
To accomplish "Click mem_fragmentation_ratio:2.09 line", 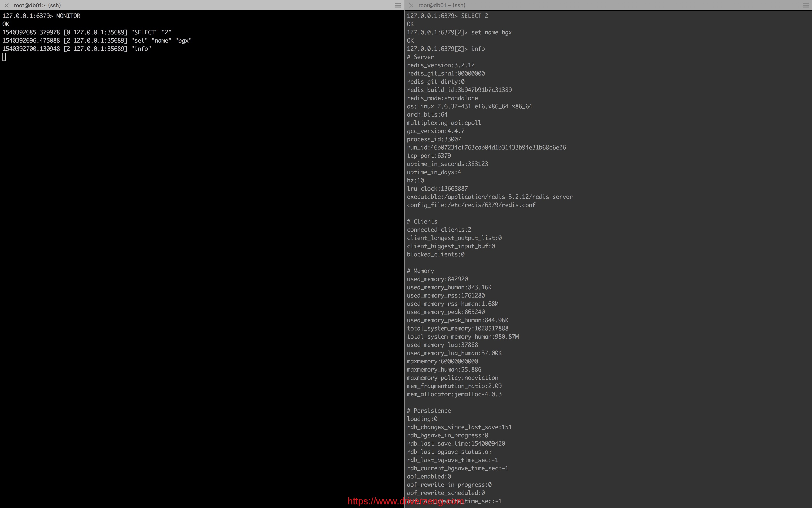I will click(454, 386).
